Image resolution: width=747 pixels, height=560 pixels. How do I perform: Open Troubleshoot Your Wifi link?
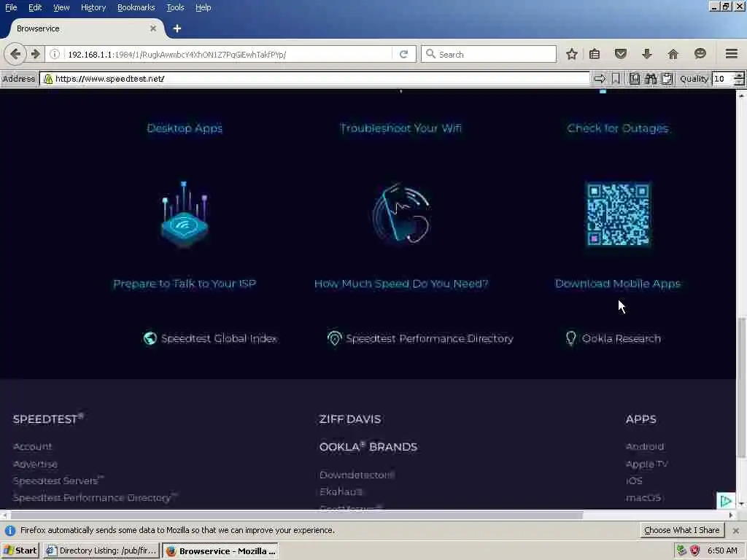[x=400, y=128]
